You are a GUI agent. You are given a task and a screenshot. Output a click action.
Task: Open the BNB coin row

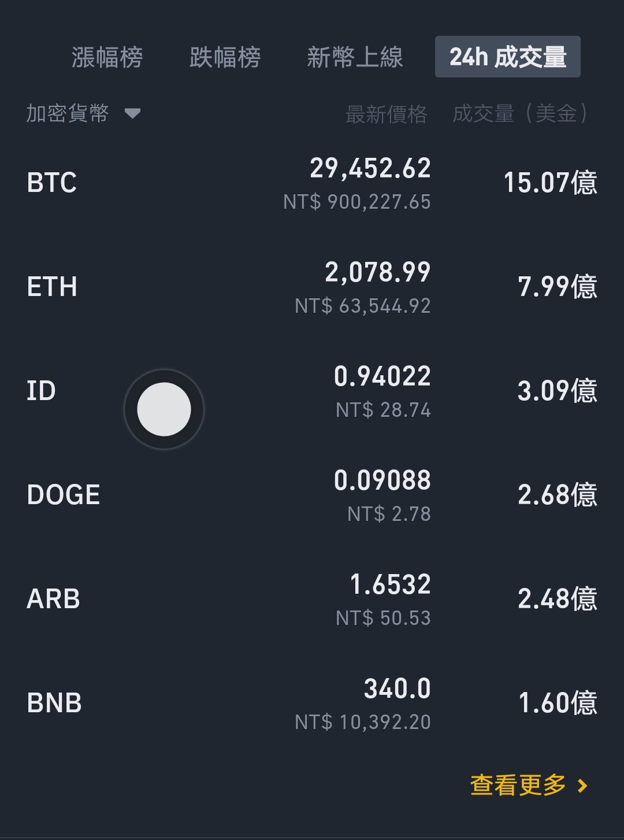coord(312,704)
